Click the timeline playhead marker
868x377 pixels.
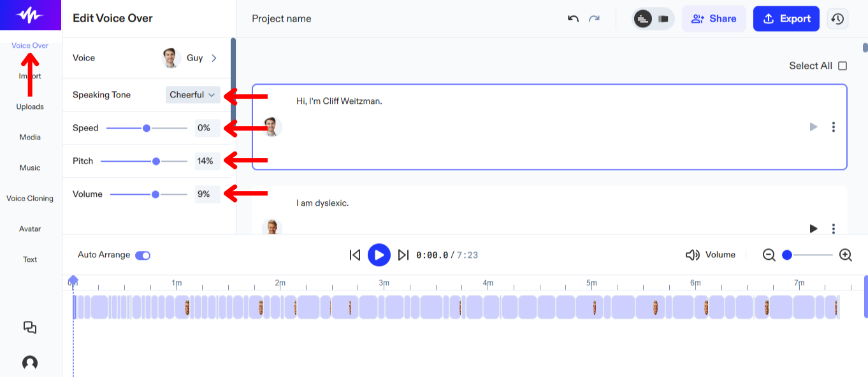[73, 280]
